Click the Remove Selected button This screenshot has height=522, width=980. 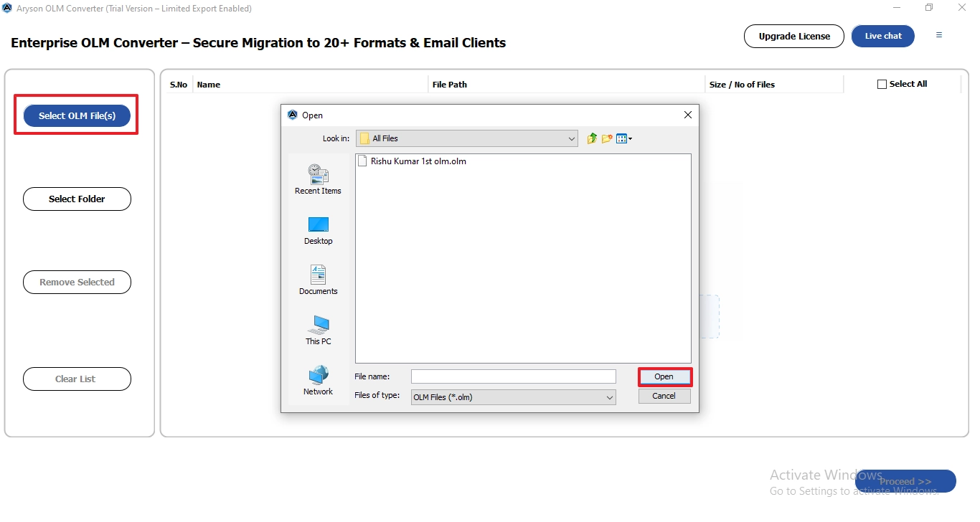[x=77, y=282]
